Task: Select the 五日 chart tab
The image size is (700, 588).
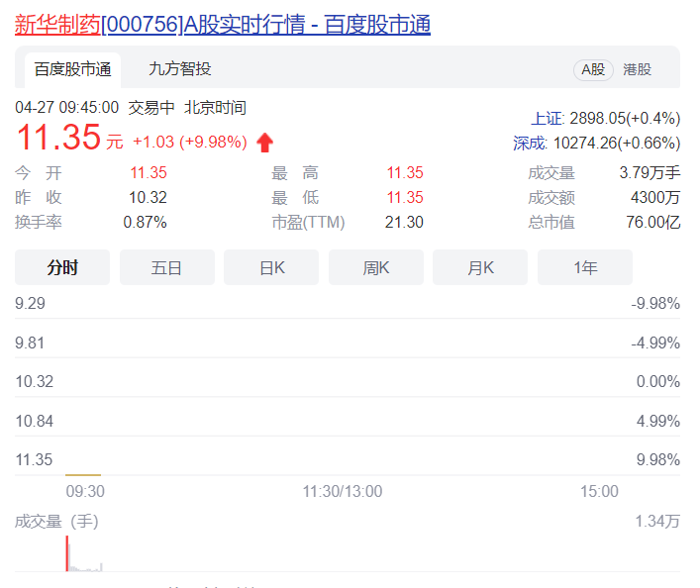Action: (167, 267)
